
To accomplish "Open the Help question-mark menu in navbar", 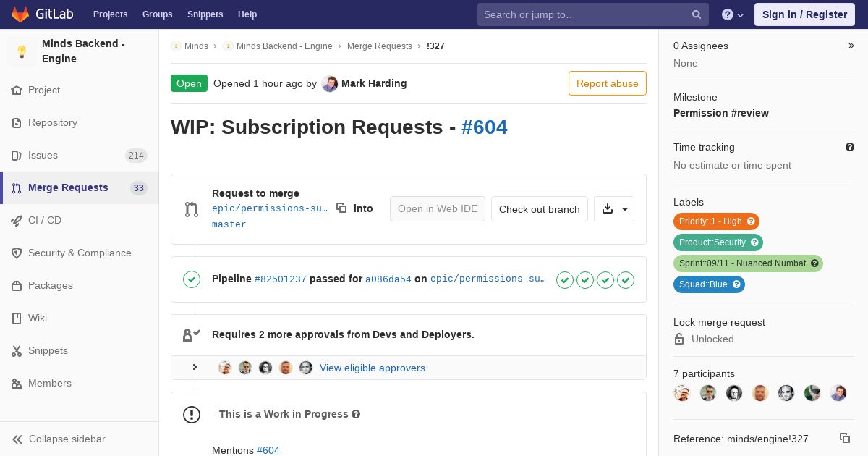I will (x=733, y=14).
